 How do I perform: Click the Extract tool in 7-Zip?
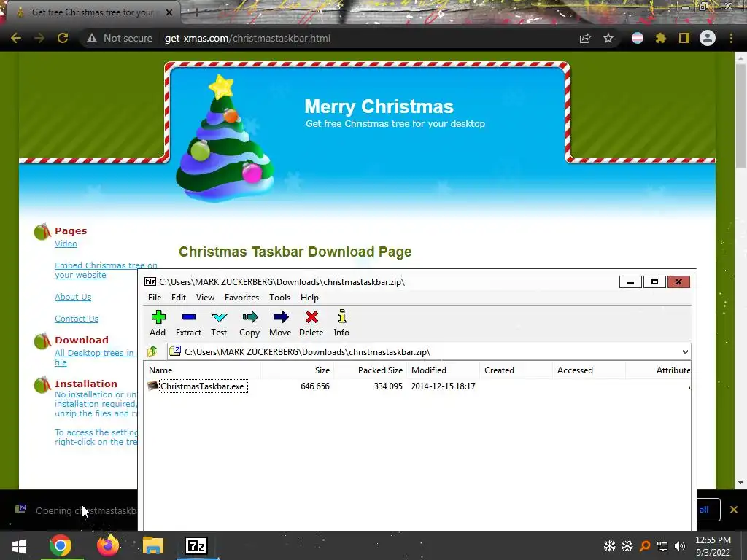pyautogui.click(x=189, y=323)
